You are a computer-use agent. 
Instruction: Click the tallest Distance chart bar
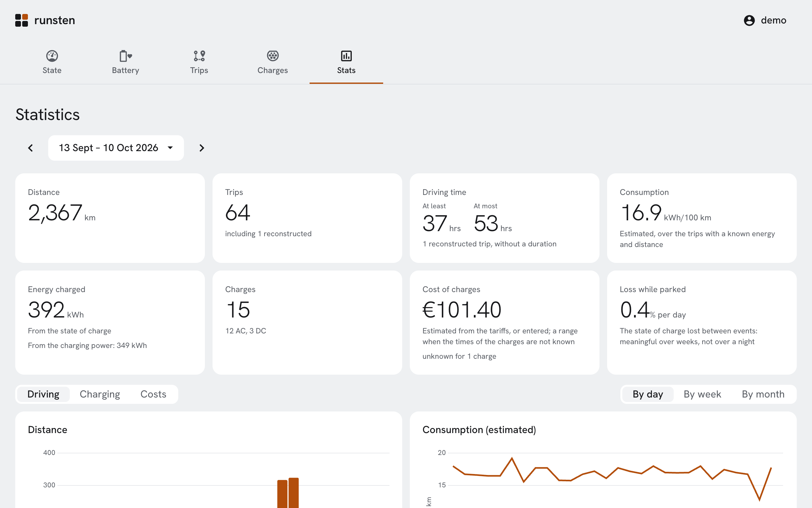(x=294, y=493)
